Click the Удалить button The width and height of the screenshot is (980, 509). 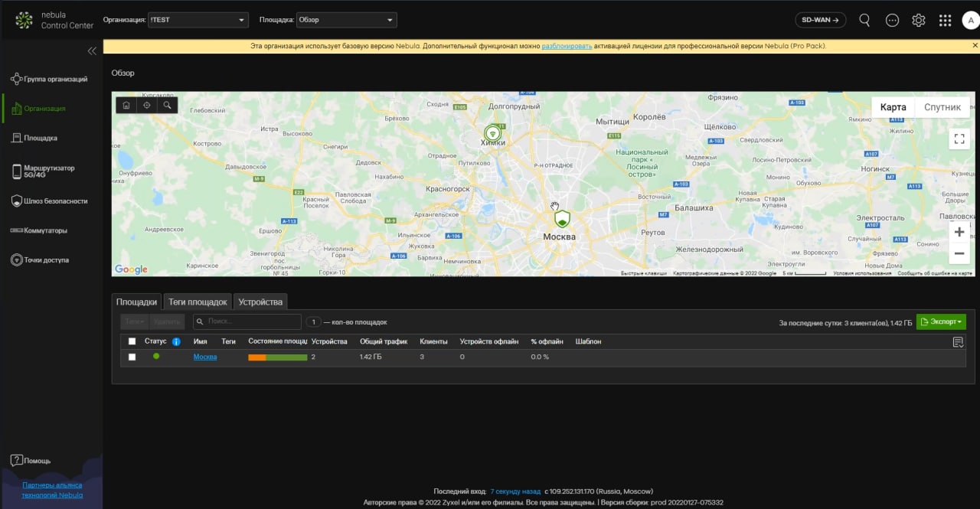[x=166, y=322]
